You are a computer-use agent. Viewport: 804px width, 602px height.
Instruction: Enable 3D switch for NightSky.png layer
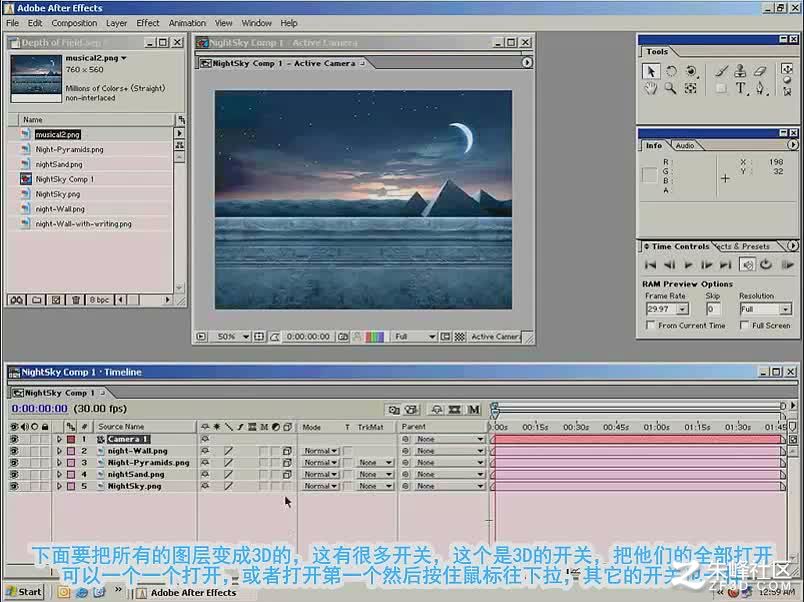click(287, 486)
